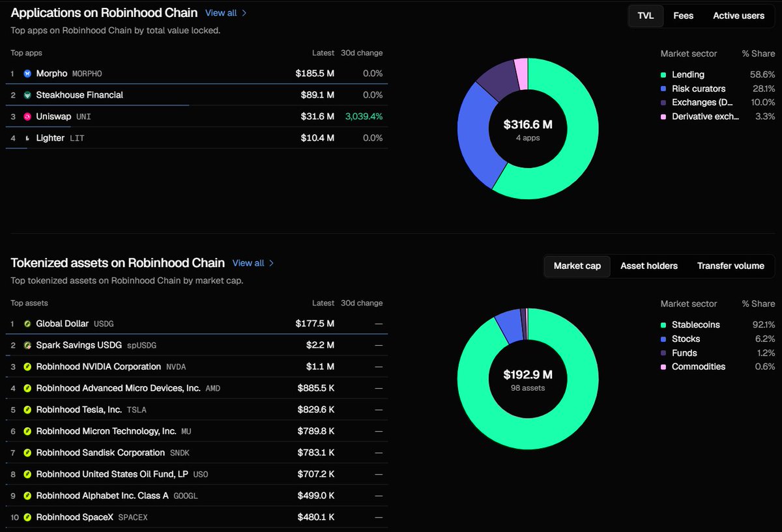Image resolution: width=782 pixels, height=532 pixels.
Task: Click the Top apps column header
Action: pos(26,53)
